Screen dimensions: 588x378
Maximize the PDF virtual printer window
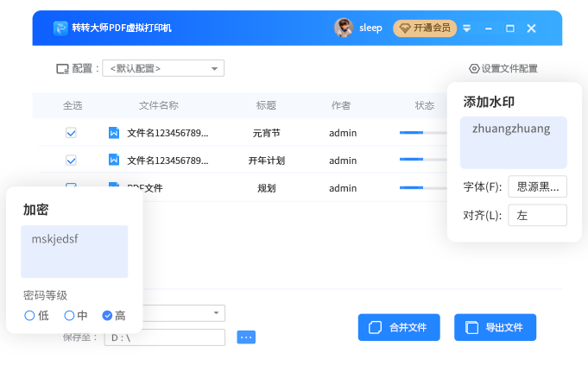pyautogui.click(x=510, y=28)
